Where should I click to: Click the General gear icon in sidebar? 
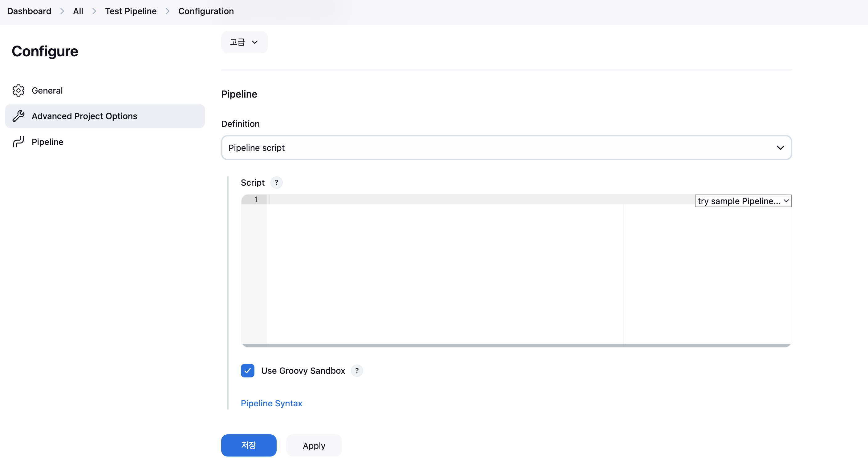coord(18,91)
